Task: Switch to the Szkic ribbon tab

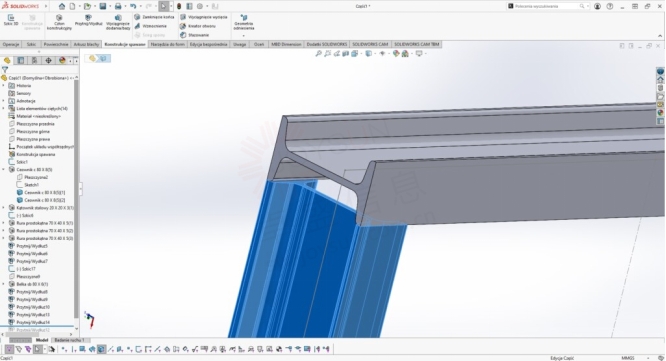Action: (31, 44)
